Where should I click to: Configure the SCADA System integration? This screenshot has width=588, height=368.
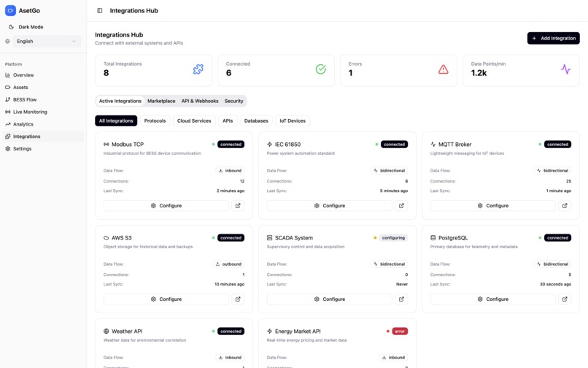pyautogui.click(x=329, y=299)
